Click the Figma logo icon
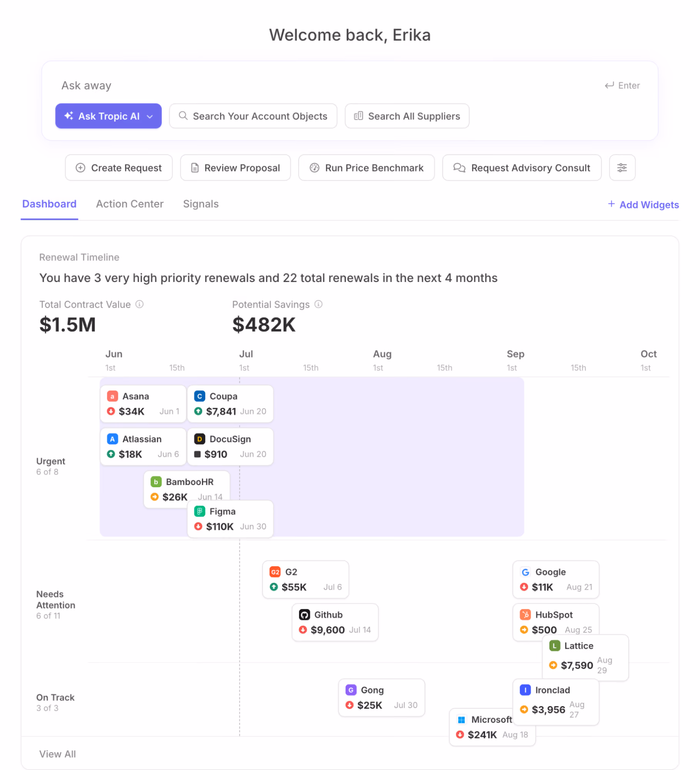The width and height of the screenshot is (700, 770). pyautogui.click(x=199, y=511)
